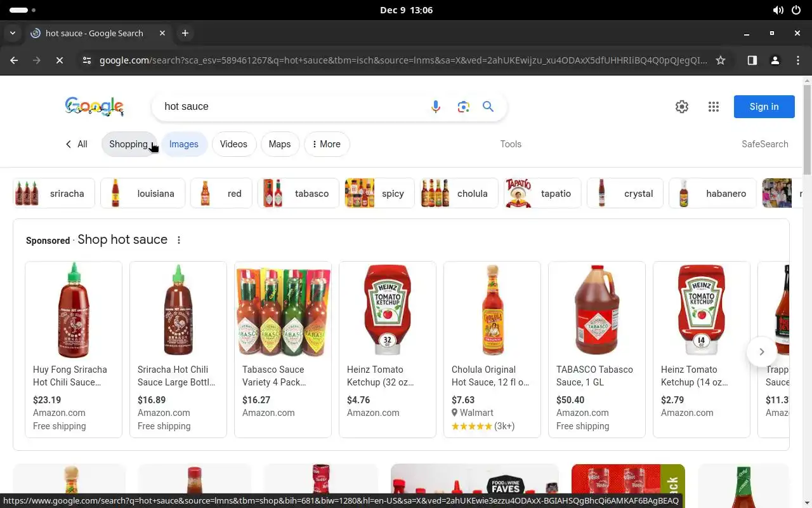The width and height of the screenshot is (812, 508).
Task: Click the Food & Wine Faves image result
Action: [x=475, y=479]
